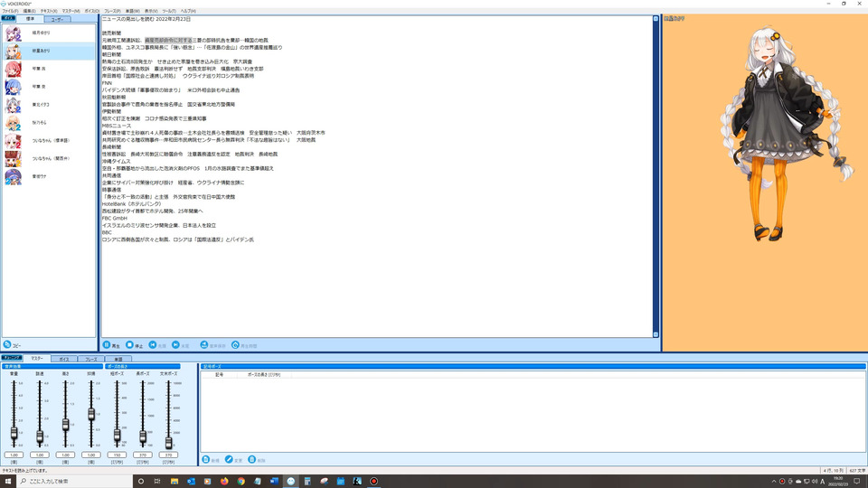Click the text editor scrollbar down arrow
This screenshot has width=868, height=488.
point(656,334)
